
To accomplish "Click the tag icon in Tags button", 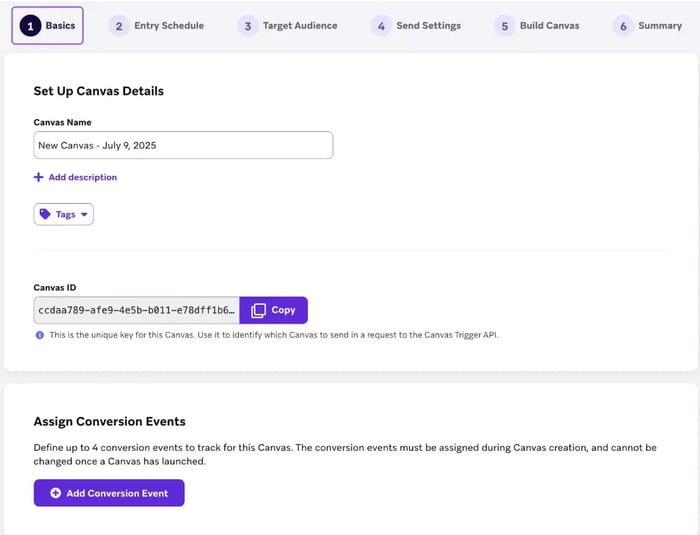I will click(x=45, y=214).
